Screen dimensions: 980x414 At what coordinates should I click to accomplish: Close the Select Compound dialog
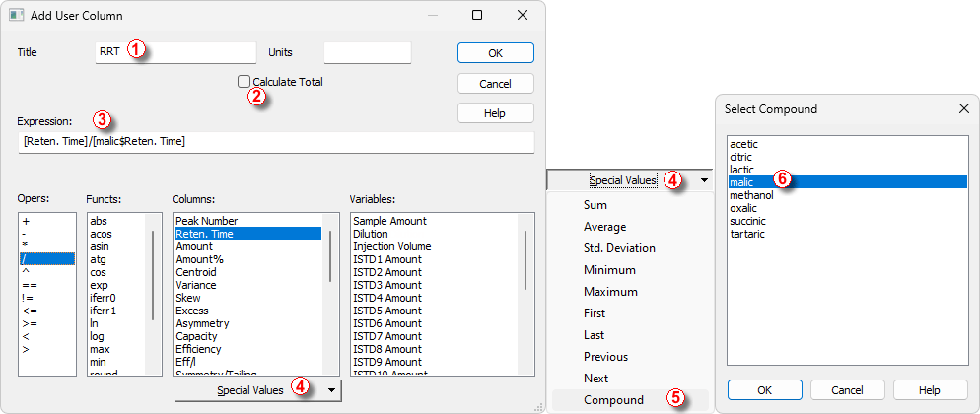coord(964,109)
